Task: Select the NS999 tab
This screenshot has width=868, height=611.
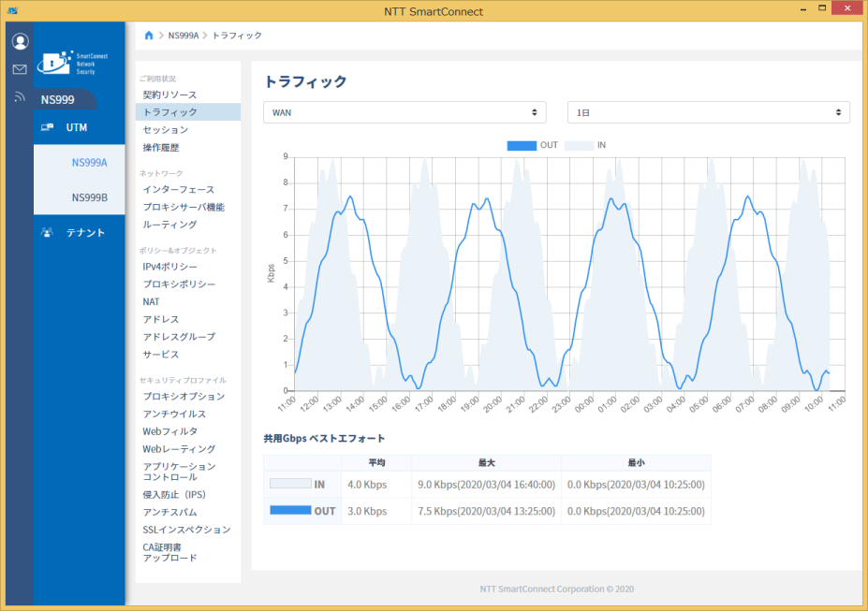Action: [65, 99]
